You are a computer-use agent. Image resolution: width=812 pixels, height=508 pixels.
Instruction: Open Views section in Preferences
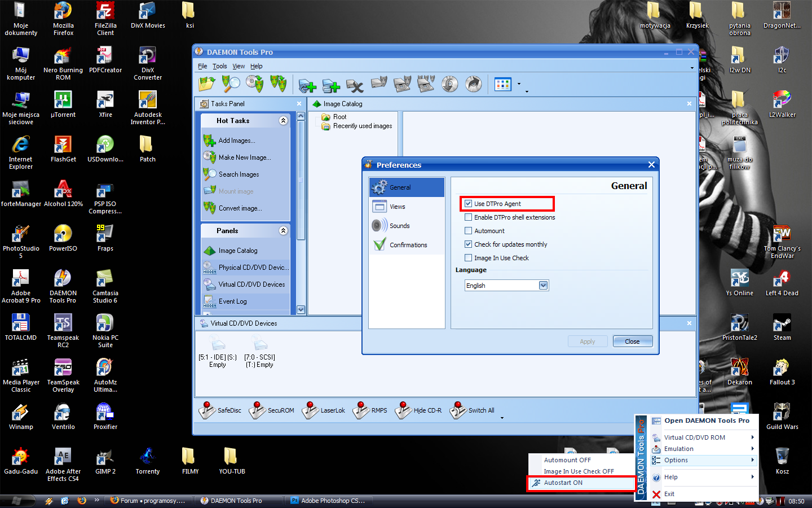(407, 207)
